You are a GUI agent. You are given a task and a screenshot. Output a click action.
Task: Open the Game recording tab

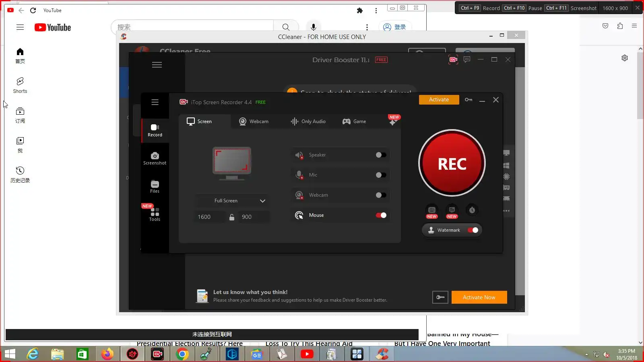click(x=354, y=121)
